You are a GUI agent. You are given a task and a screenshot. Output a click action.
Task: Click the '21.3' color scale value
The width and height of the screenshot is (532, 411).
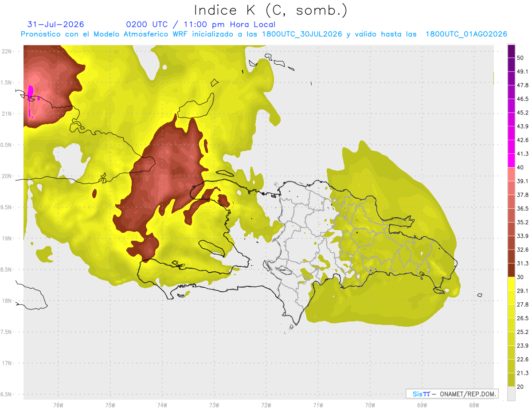(523, 373)
